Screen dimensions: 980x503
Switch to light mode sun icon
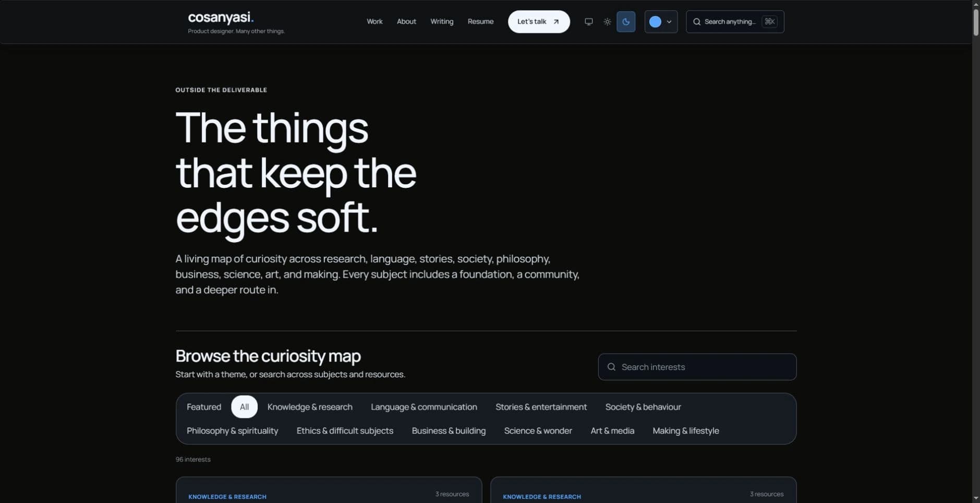607,22
